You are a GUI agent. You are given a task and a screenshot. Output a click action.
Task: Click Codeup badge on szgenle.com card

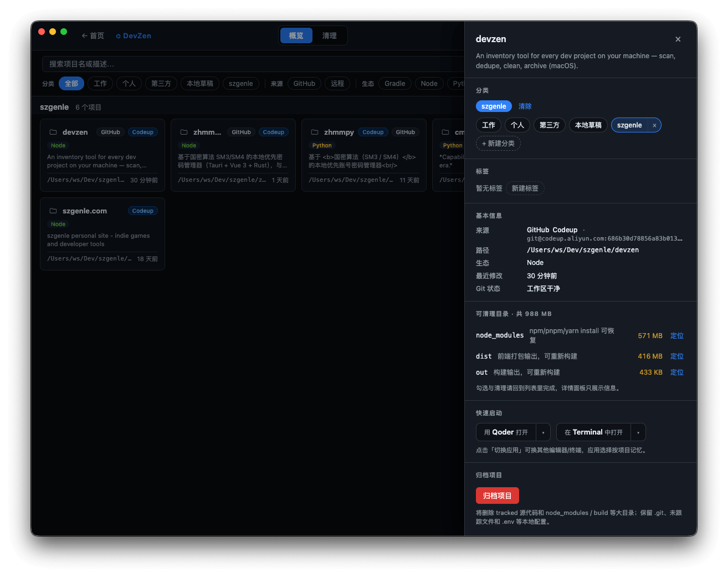click(x=143, y=211)
